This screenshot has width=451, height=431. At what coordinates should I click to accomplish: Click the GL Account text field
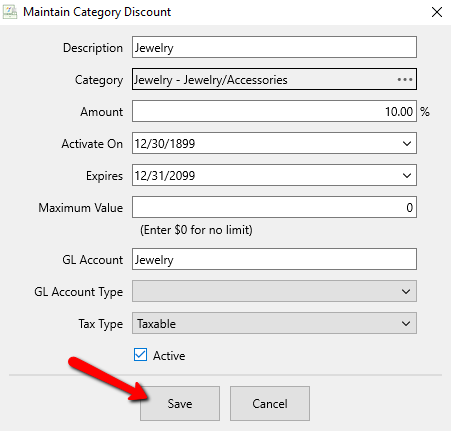click(x=274, y=259)
